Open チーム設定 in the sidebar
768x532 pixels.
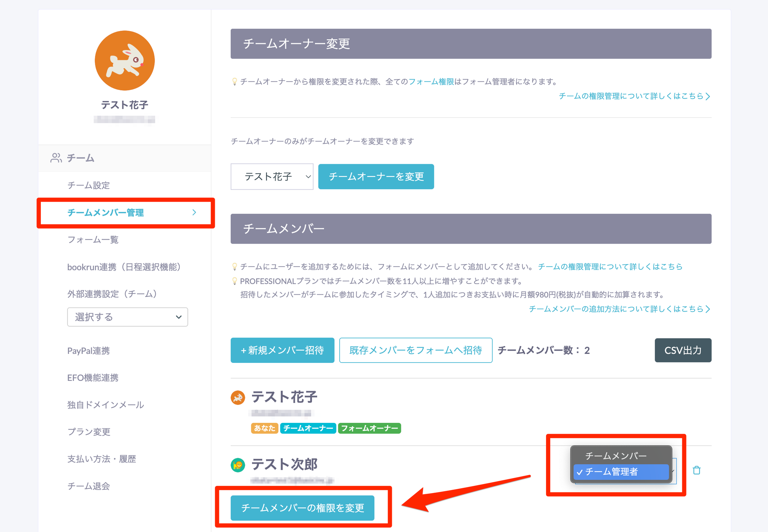[88, 185]
